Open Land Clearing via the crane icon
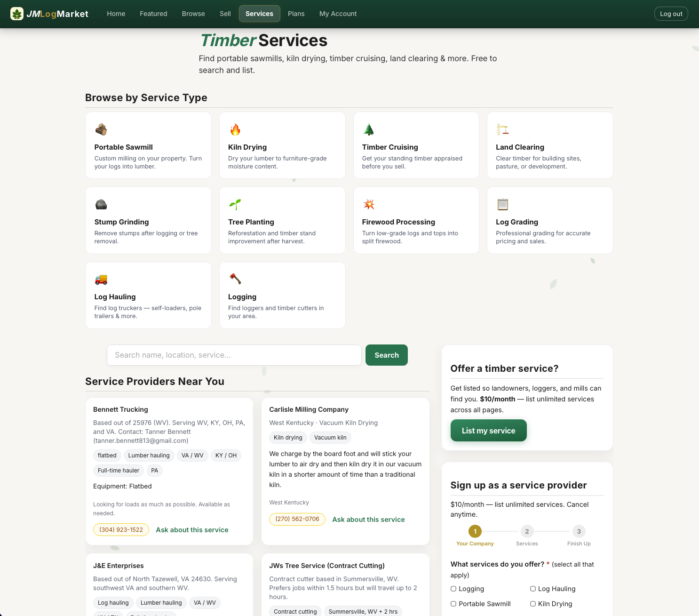Screen dimensions: 699x616 (503, 129)
